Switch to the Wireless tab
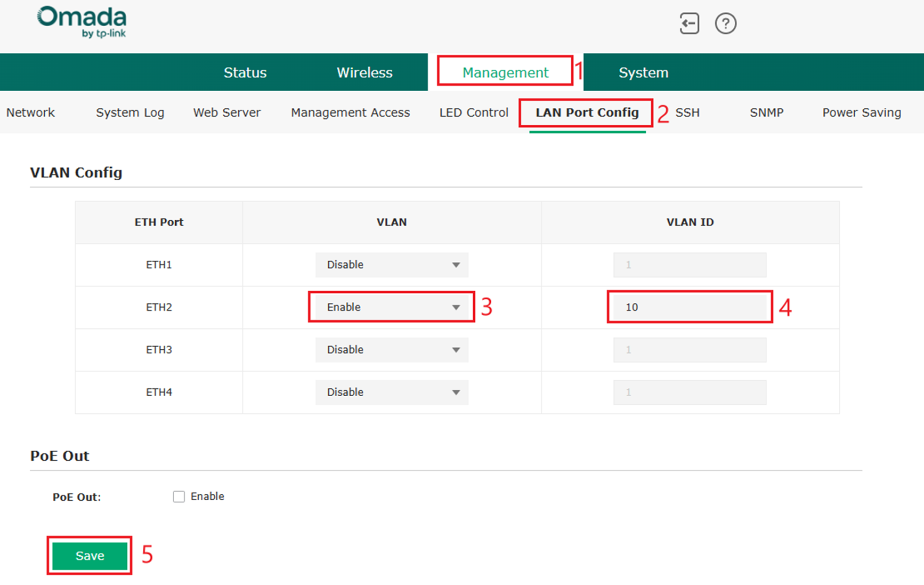This screenshot has height=585, width=924. point(364,73)
